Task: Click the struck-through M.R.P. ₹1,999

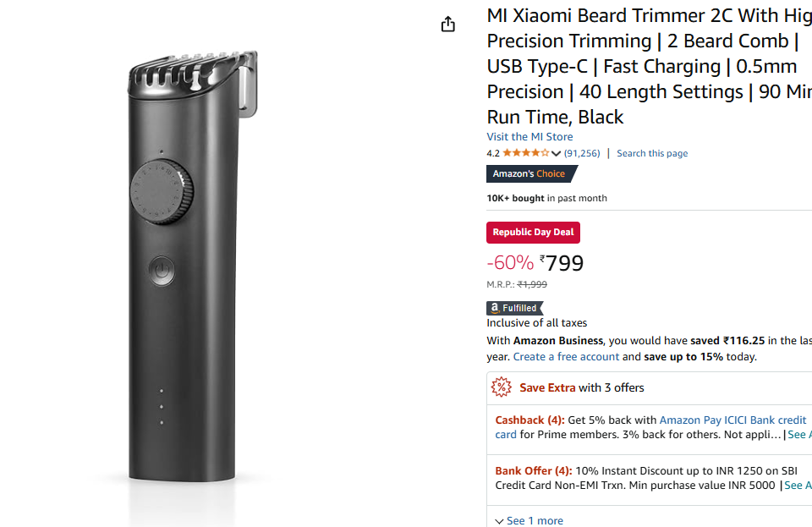Action: point(532,285)
